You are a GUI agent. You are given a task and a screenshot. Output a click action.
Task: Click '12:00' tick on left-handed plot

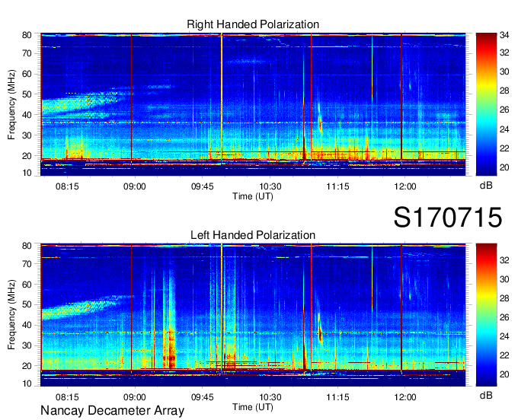pos(405,397)
